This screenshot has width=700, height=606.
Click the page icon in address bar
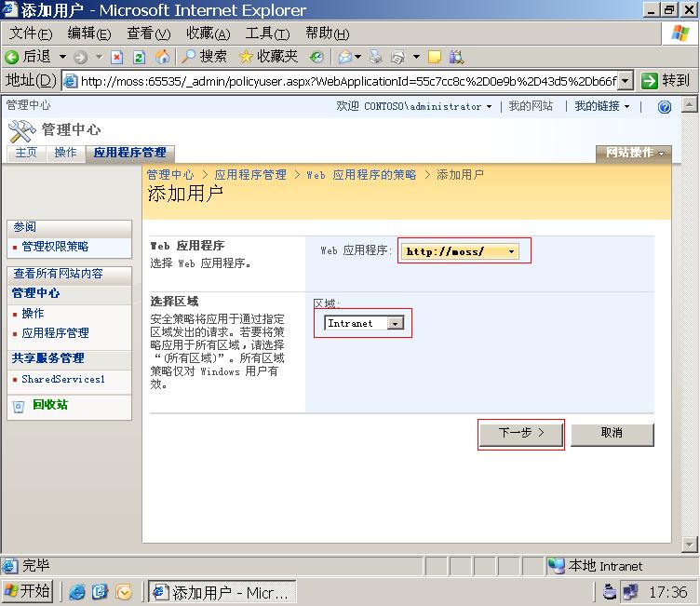tap(70, 81)
